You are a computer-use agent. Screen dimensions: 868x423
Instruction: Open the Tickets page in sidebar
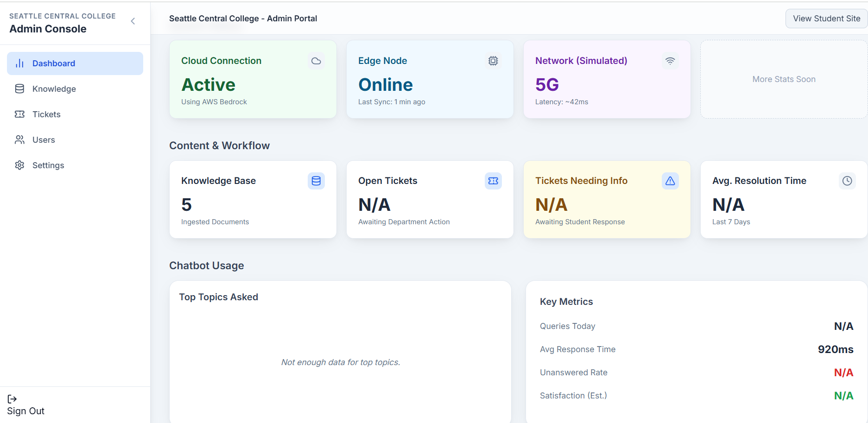tap(46, 114)
